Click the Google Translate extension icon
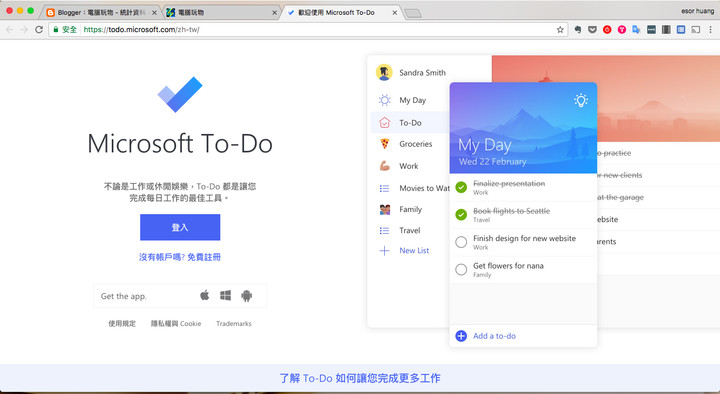The height and width of the screenshot is (394, 720). pos(636,29)
